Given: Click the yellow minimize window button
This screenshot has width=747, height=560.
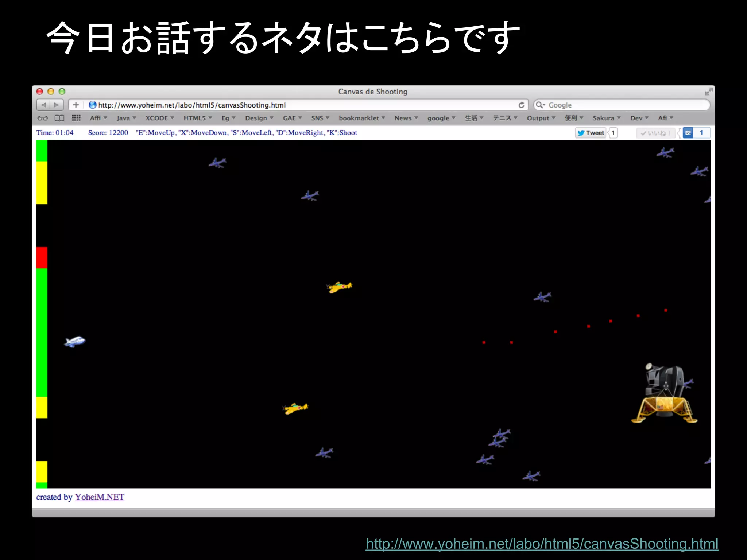Looking at the screenshot, I should coord(51,92).
